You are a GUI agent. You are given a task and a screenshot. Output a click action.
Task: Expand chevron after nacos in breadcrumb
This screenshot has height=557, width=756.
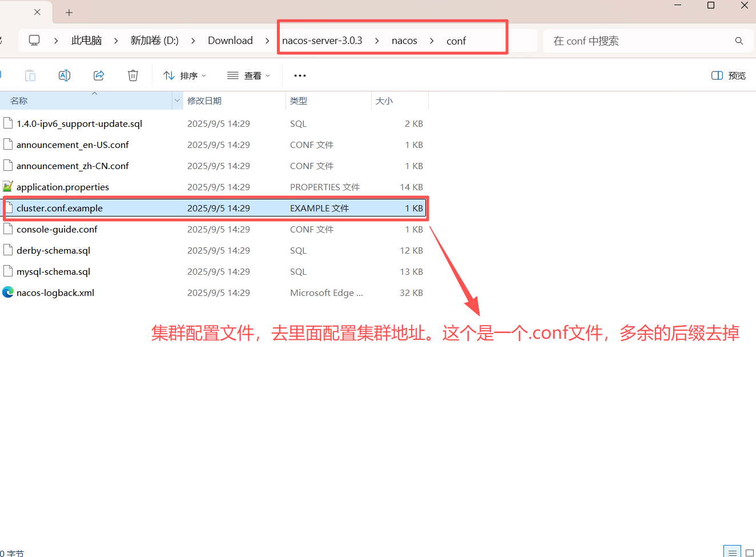tap(432, 41)
